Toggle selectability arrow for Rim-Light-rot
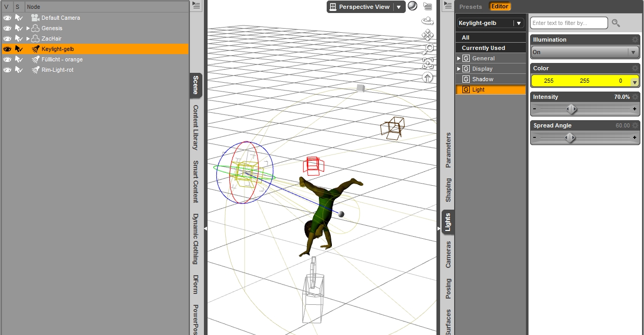Screen dimensions: 644x335 [x=19, y=70]
